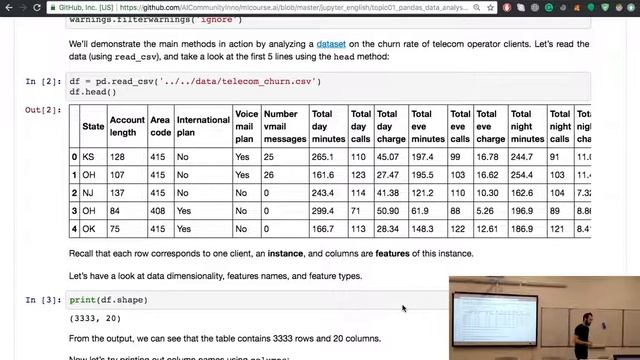This screenshot has height=360, width=640.
Task: Go back with the browser back arrow
Action: point(9,7)
